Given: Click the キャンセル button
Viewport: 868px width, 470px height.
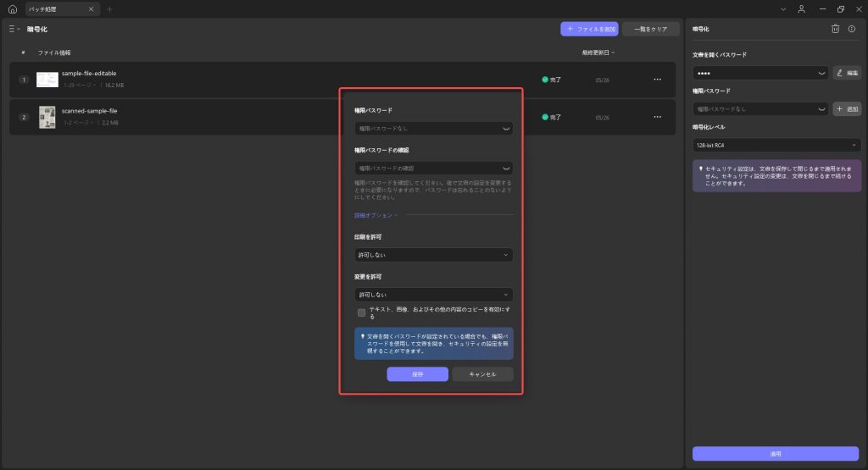Looking at the screenshot, I should pos(482,374).
